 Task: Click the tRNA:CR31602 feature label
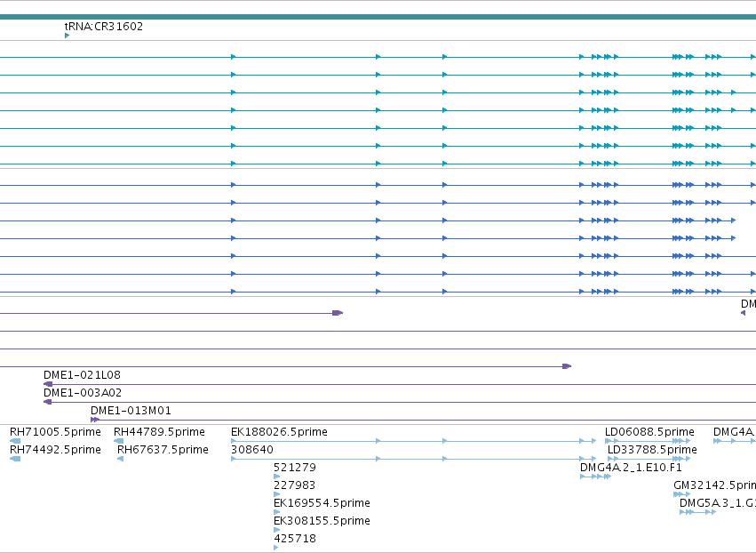pos(104,26)
